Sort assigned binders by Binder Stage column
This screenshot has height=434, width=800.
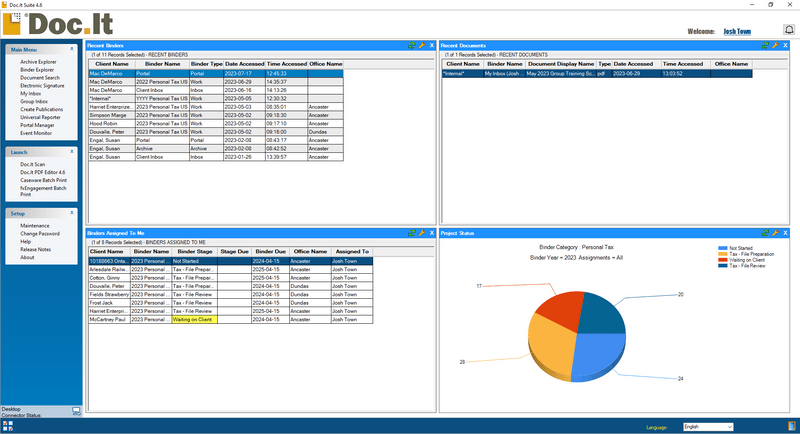point(194,251)
